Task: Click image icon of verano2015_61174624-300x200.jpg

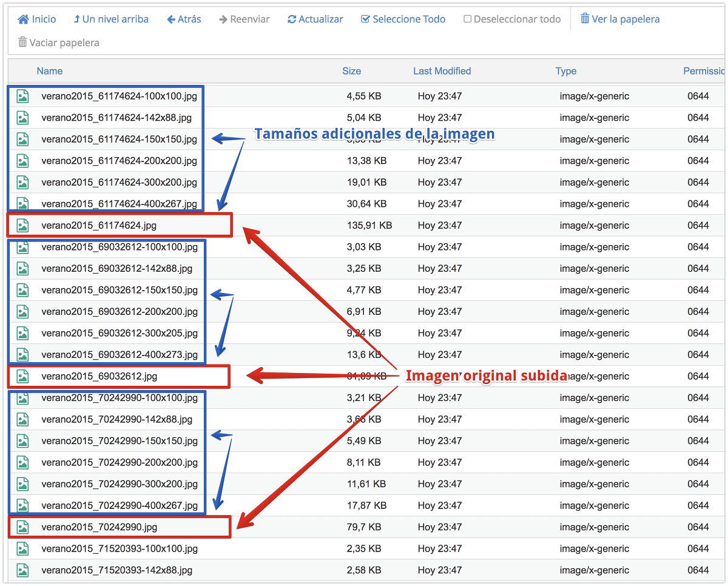Action: point(23,182)
